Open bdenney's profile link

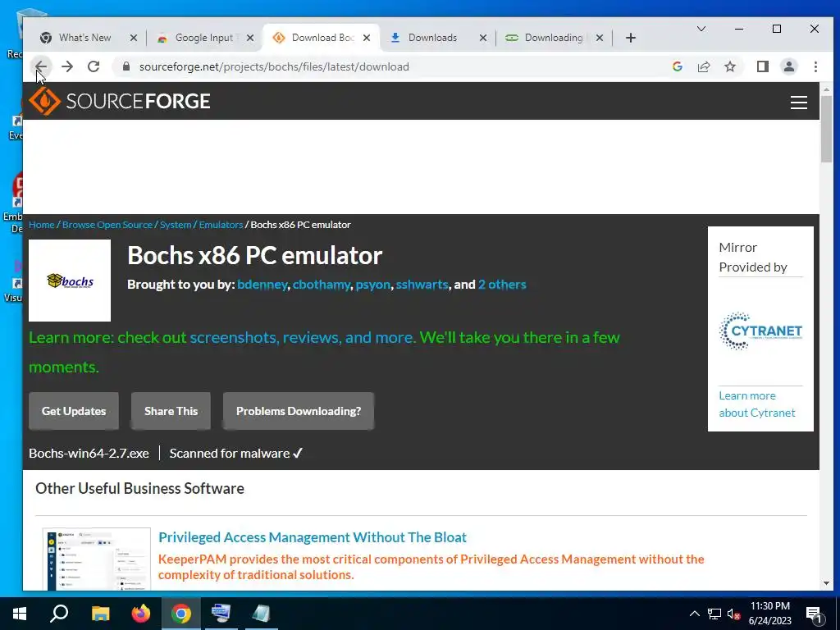coord(262,285)
